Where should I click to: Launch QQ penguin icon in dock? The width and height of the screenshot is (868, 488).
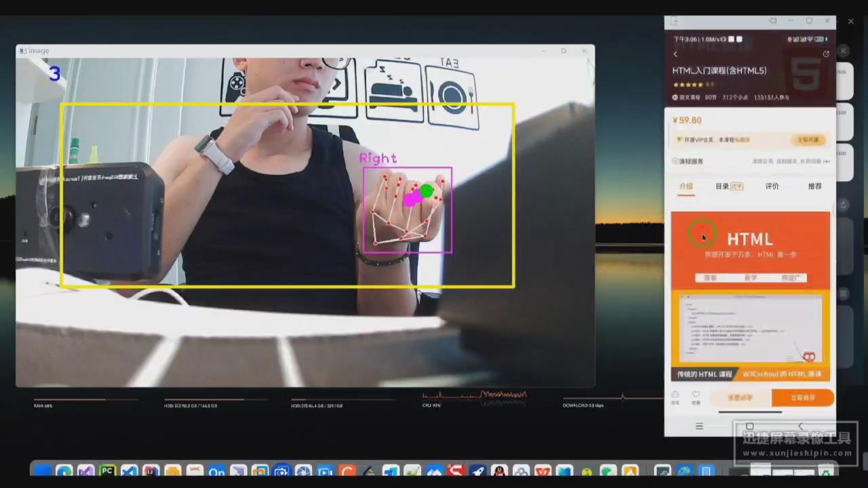click(499, 472)
